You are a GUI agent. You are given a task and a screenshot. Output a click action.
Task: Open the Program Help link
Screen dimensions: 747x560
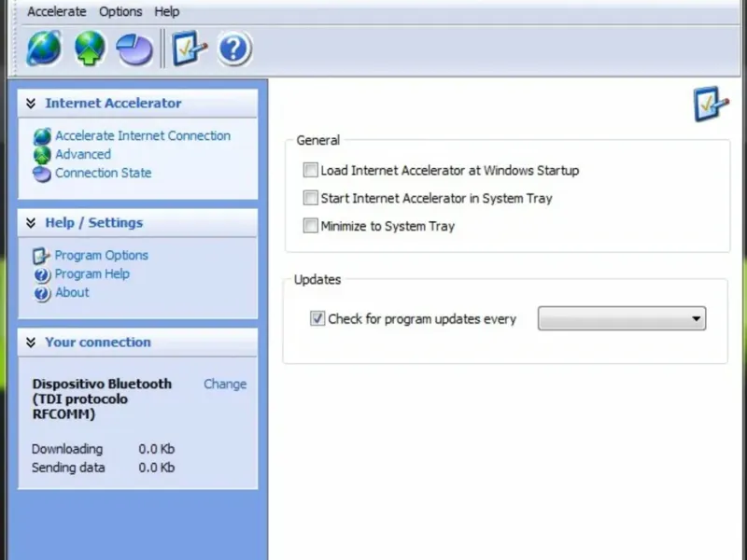(92, 273)
